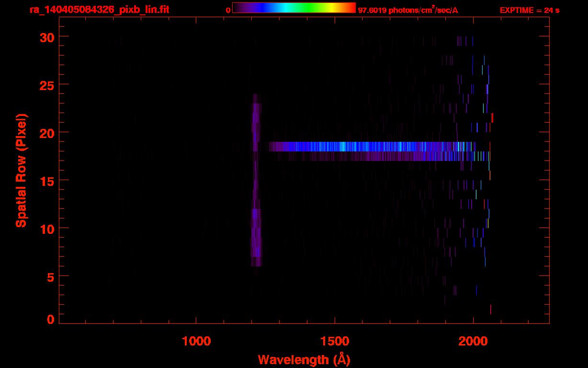Click the EXPTIME = 24 s text
Viewport: 588px width, 368px height.
[x=530, y=10]
